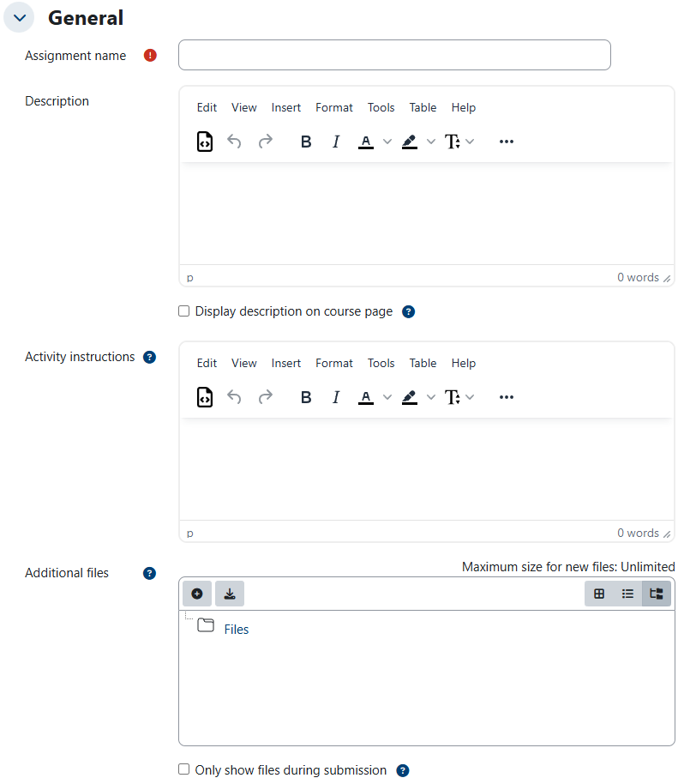The width and height of the screenshot is (678, 784).
Task: Show more options in Activity instructions editor
Action: [x=506, y=397]
